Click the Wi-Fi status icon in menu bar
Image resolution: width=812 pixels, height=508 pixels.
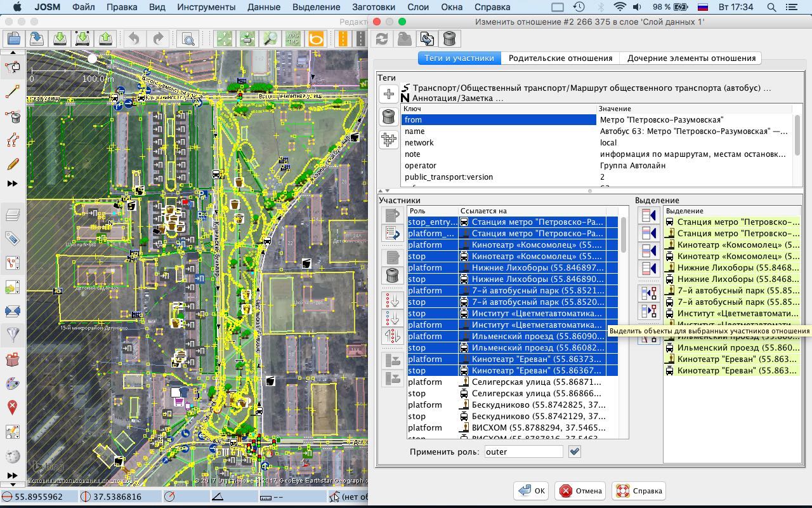tap(619, 7)
